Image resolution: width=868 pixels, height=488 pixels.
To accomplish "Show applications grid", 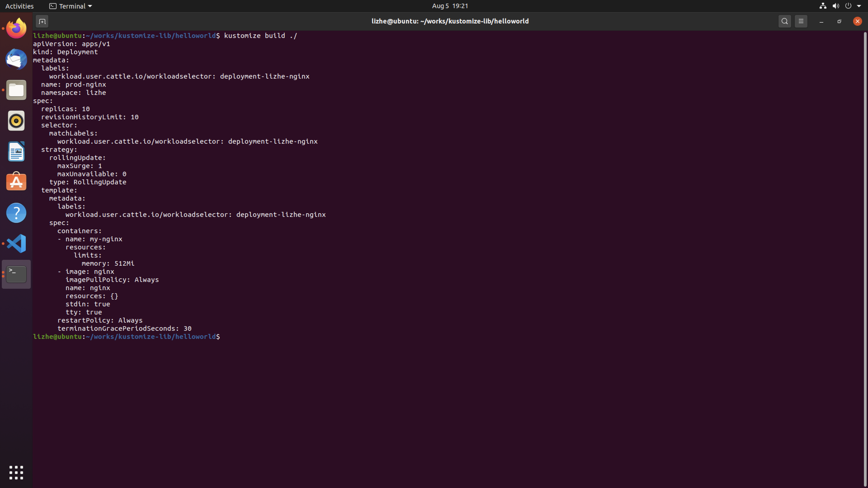I will click(x=16, y=472).
